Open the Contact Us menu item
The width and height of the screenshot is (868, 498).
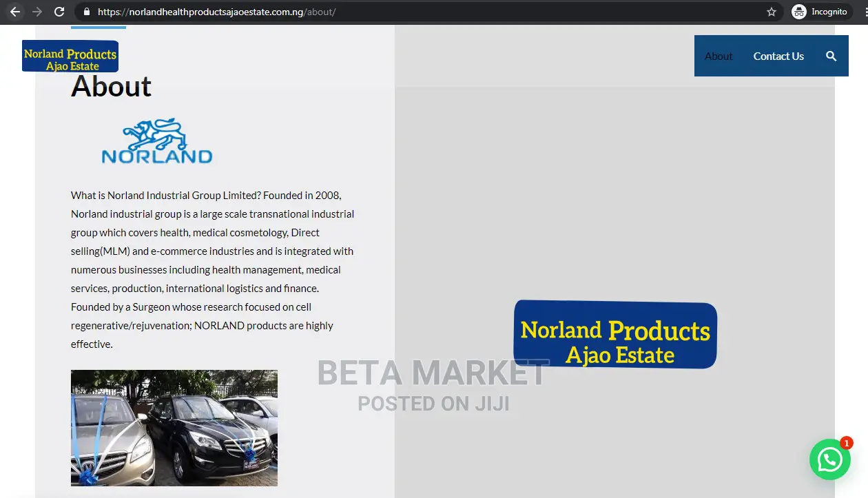(778, 56)
